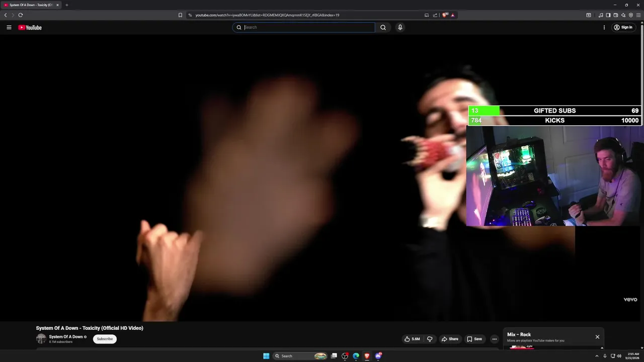Open the Brave VPN shield icon

(631, 15)
